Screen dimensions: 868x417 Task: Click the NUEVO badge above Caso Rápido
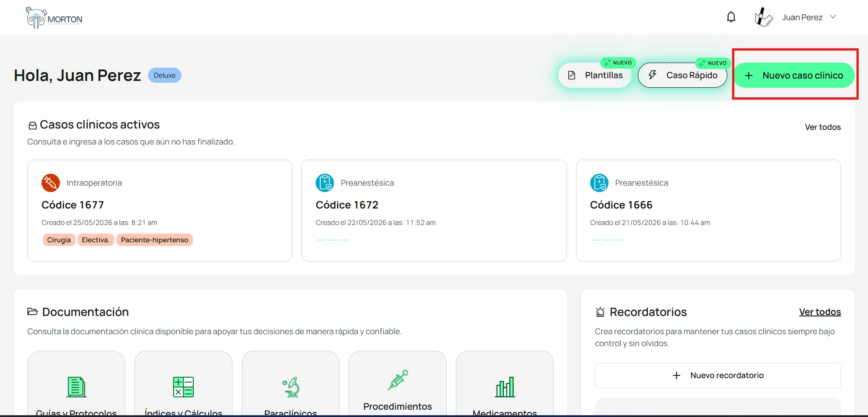point(713,63)
